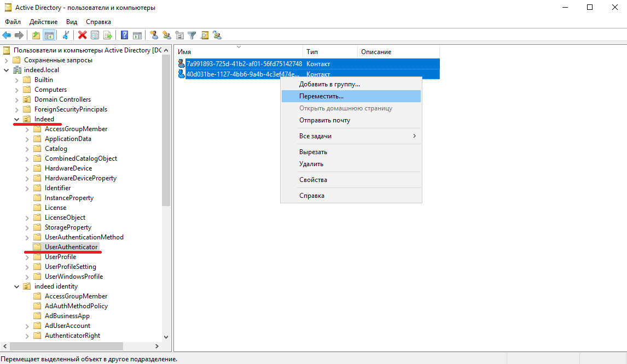The width and height of the screenshot is (627, 364).
Task: Collapse the Indeed node in the tree
Action: coord(17,119)
